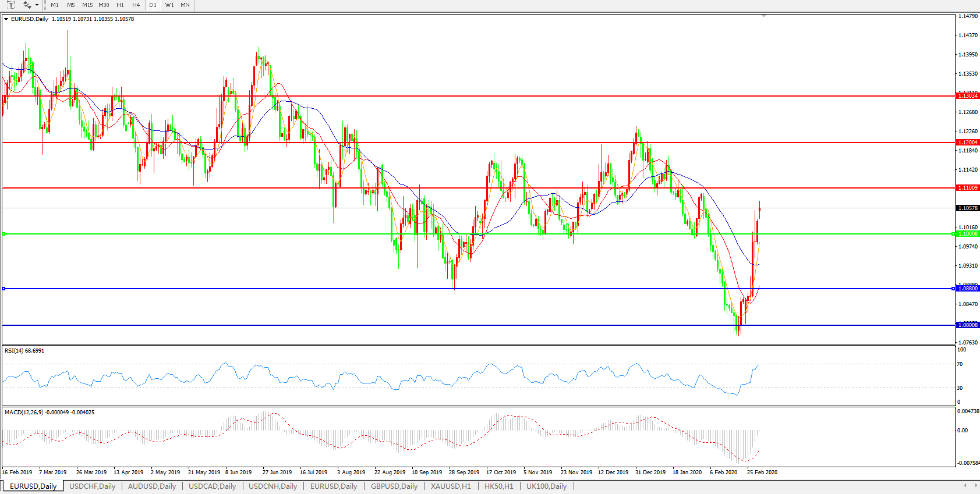Select the M15 timeframe button
This screenshot has height=494, width=980.
tap(87, 5)
